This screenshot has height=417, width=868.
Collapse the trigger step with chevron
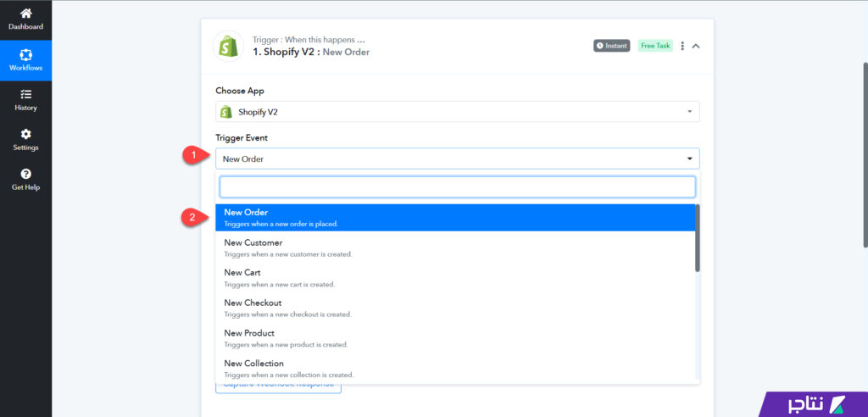696,46
